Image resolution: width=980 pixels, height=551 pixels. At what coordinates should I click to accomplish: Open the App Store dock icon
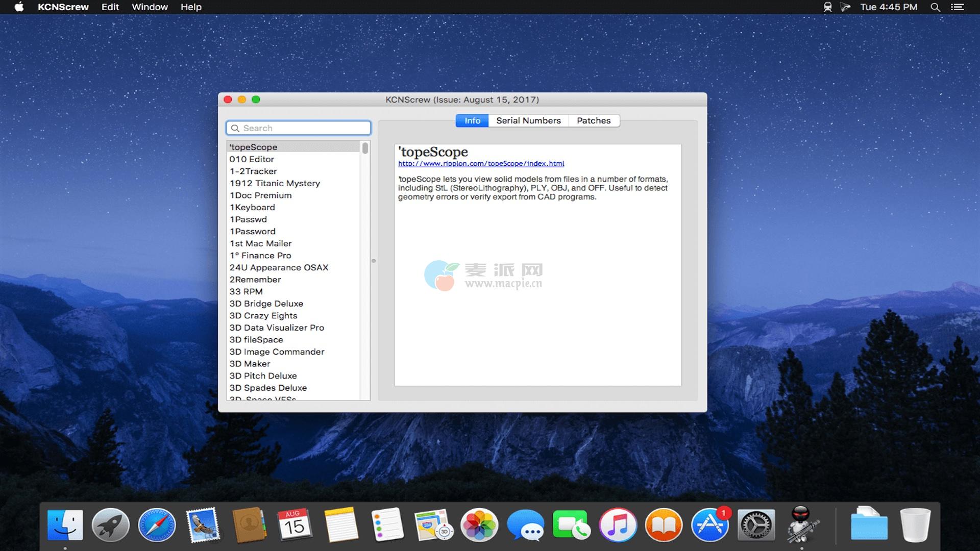[709, 525]
